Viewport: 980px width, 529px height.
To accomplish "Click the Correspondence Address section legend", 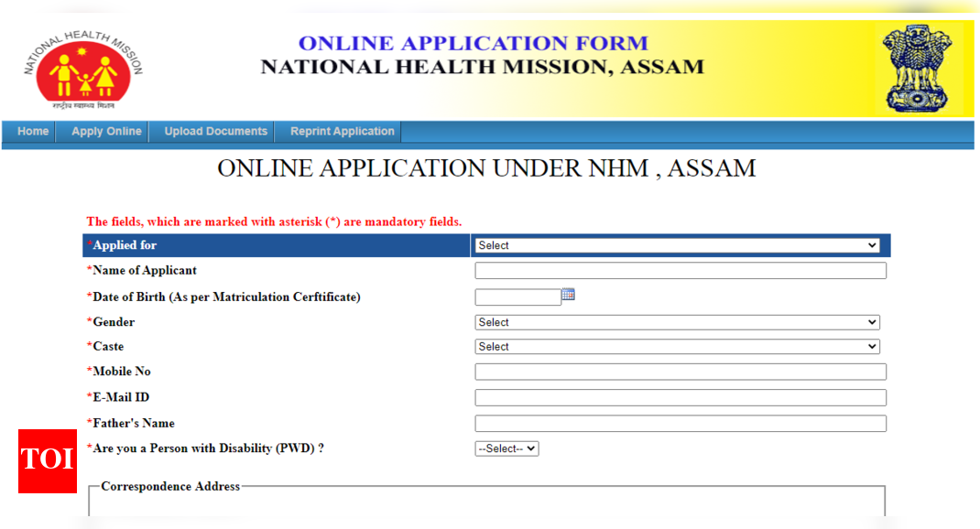I will click(170, 487).
